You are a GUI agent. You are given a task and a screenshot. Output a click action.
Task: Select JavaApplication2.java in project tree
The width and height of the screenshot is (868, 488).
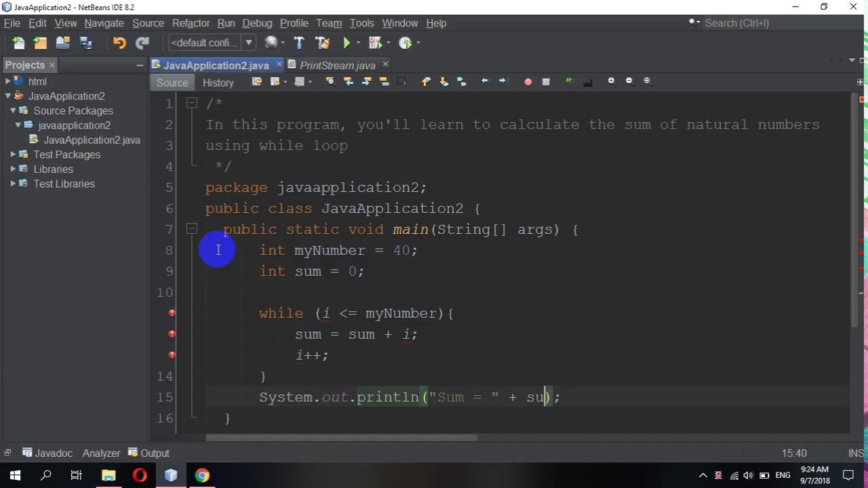click(92, 140)
